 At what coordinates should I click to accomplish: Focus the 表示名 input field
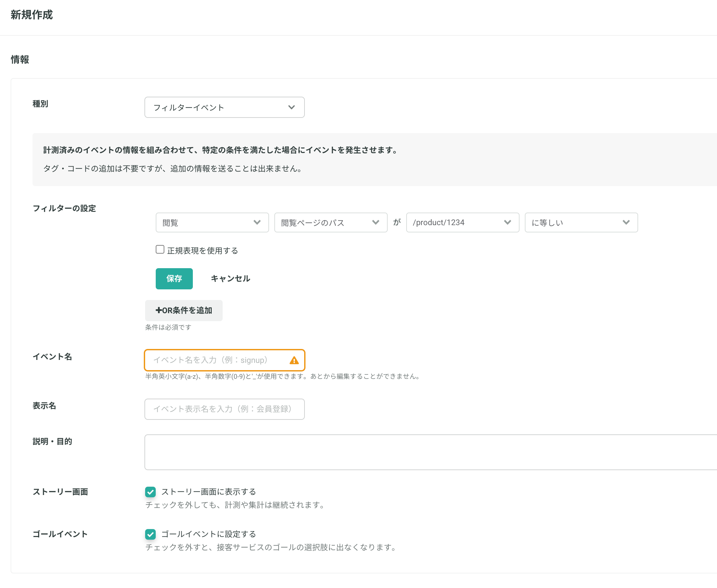point(224,409)
